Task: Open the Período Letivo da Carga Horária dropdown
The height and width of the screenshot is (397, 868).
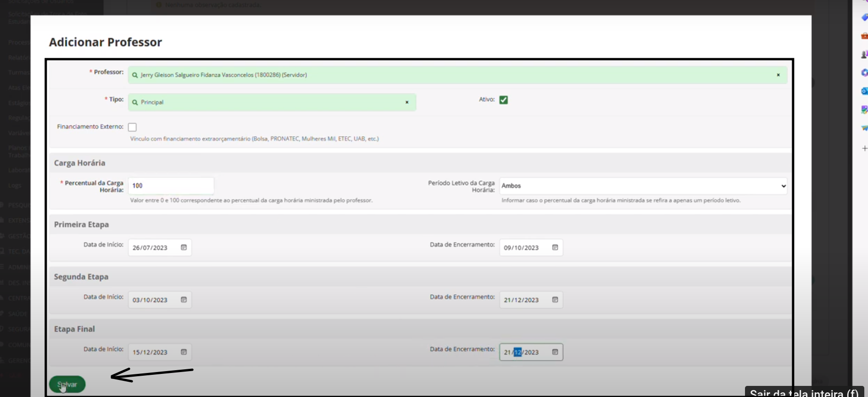Action: click(643, 186)
